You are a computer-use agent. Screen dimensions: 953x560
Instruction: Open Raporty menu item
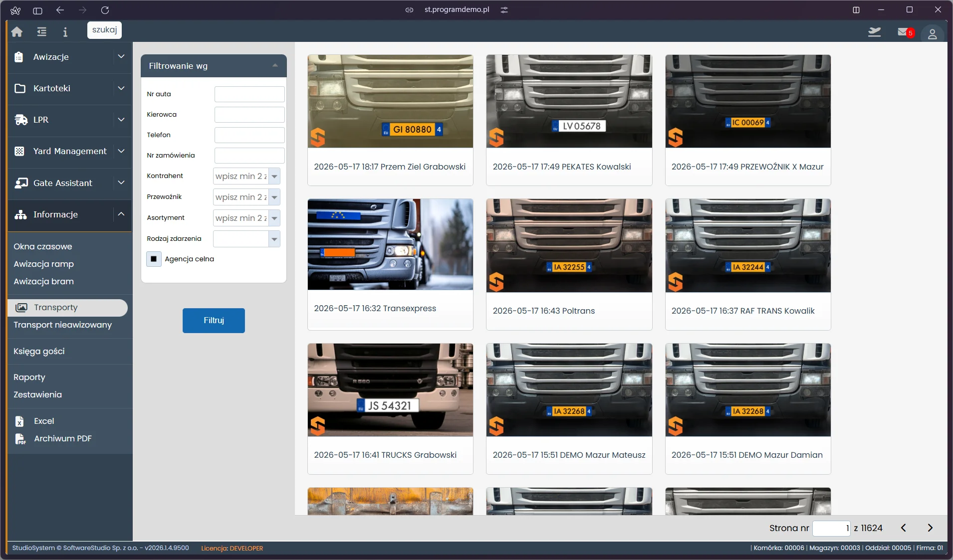[29, 377]
